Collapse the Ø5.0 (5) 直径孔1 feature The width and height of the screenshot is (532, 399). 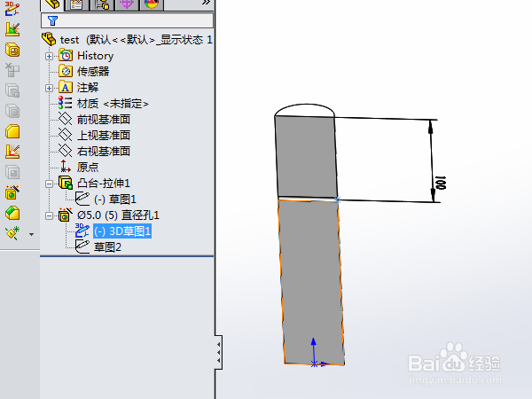point(49,215)
